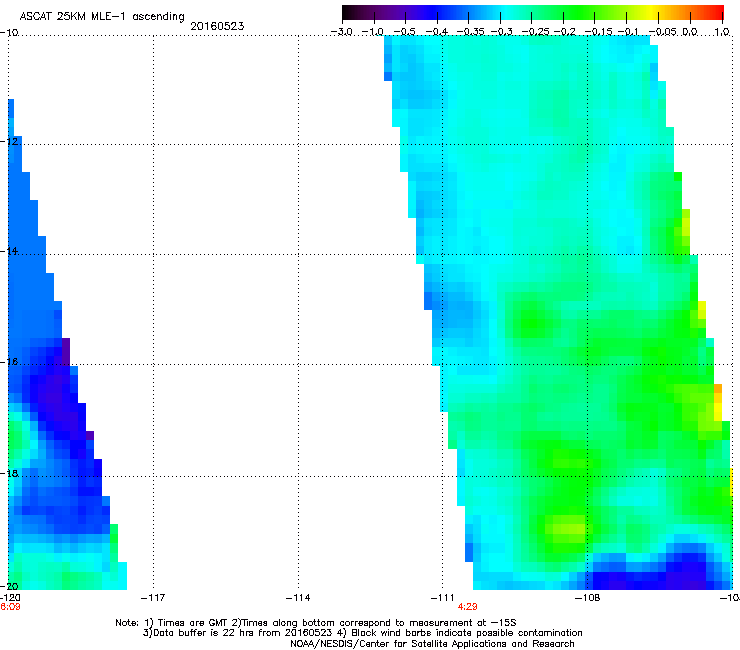Click the -0.35 color scale label
This screenshot has height=650, width=740.
[471, 32]
